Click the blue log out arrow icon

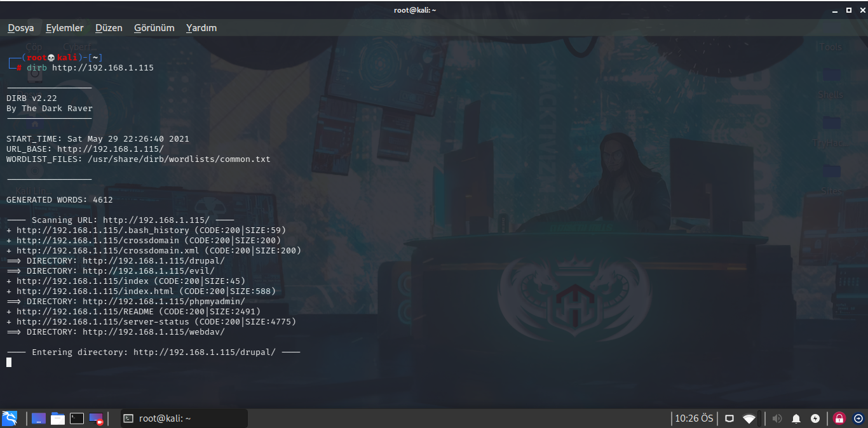(858, 418)
